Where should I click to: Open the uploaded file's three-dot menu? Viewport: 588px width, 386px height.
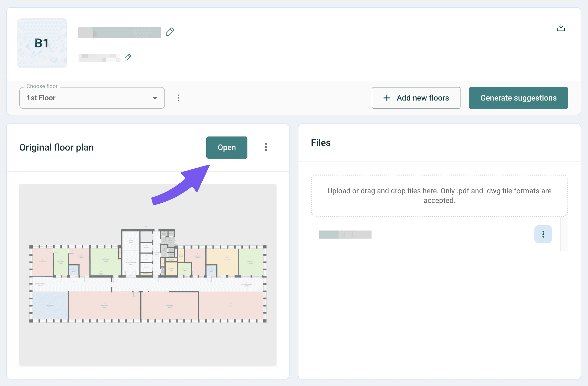pos(543,234)
